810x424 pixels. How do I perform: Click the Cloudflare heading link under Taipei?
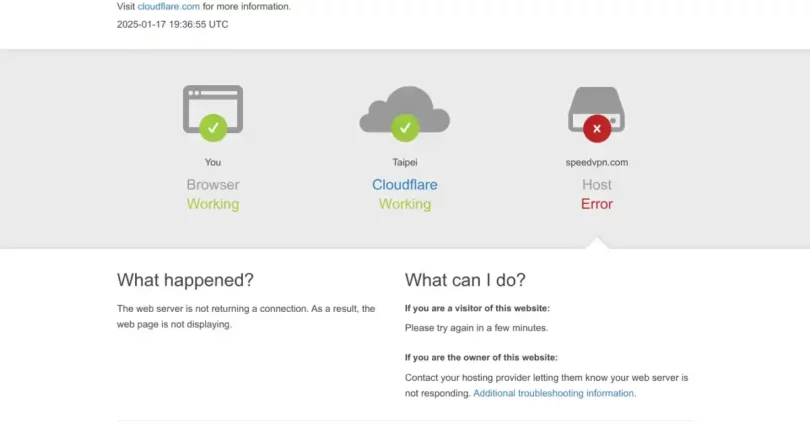[404, 185]
